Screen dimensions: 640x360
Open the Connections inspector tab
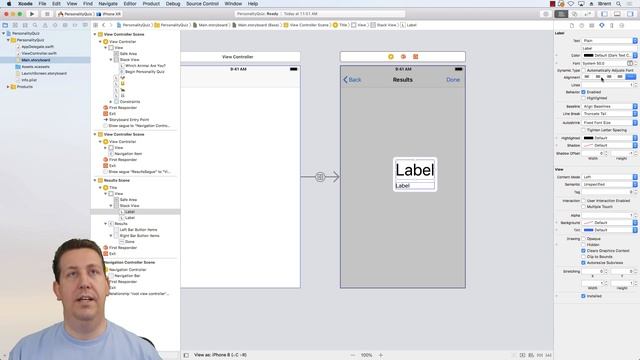622,25
